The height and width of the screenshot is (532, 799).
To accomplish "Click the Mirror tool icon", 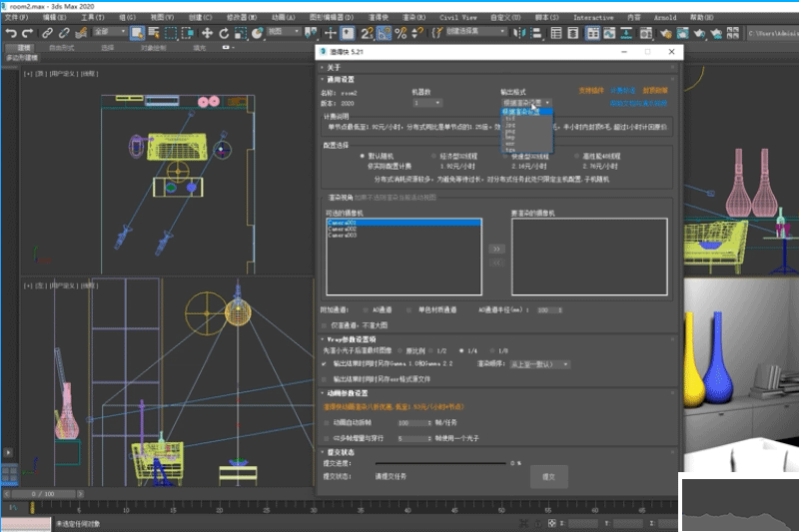I will [519, 33].
